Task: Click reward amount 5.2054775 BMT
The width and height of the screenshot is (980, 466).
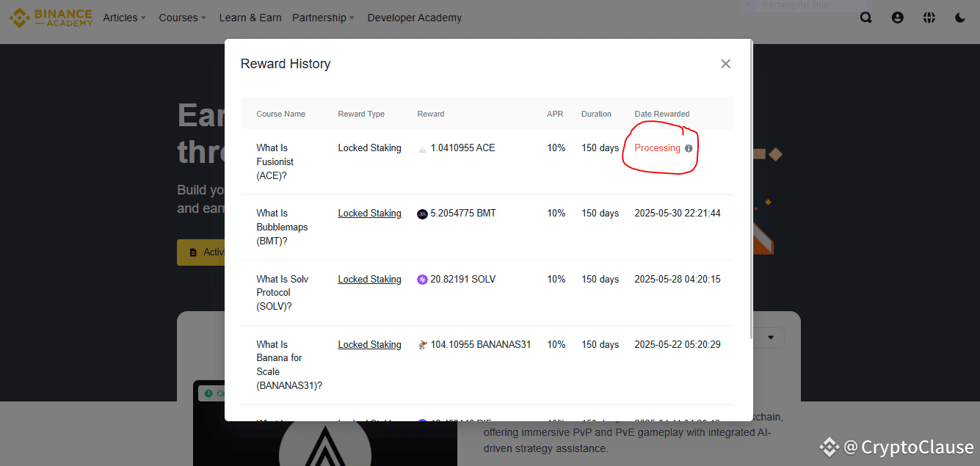Action: click(x=463, y=214)
